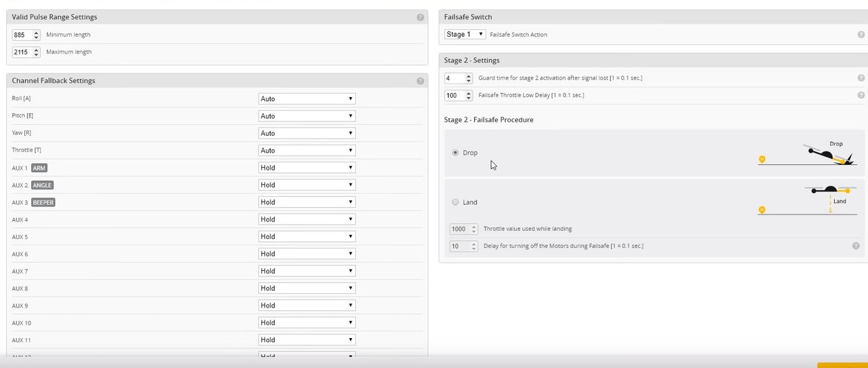Open the AUX 4 fallback dropdown
The image size is (868, 368).
307,219
